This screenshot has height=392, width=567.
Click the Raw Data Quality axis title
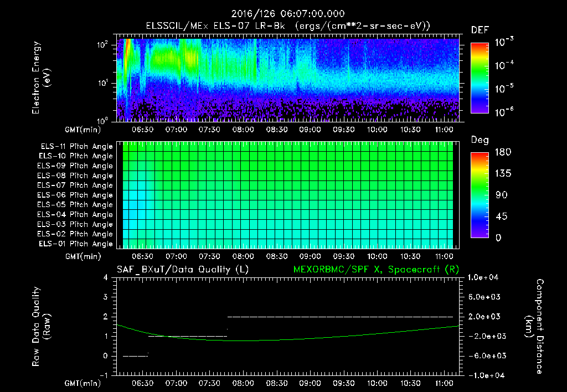pyautogui.click(x=41, y=327)
